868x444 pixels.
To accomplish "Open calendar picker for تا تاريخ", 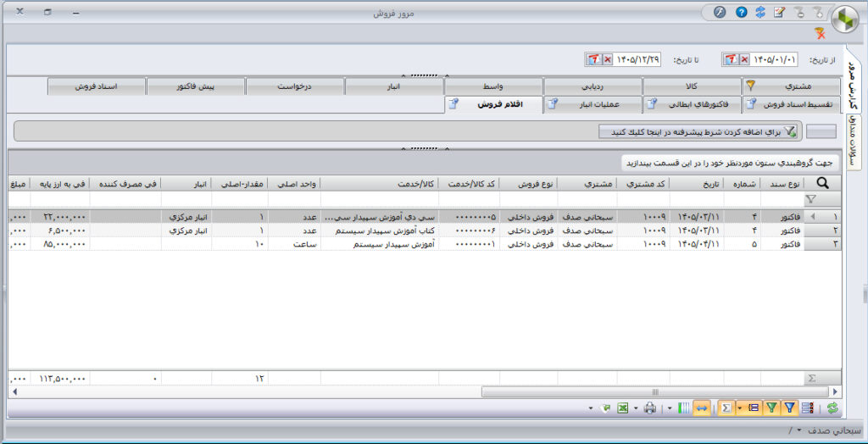I will [x=593, y=59].
